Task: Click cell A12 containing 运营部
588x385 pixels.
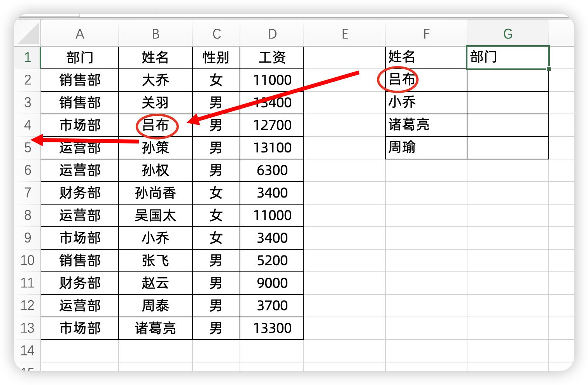Action: pyautogui.click(x=80, y=306)
